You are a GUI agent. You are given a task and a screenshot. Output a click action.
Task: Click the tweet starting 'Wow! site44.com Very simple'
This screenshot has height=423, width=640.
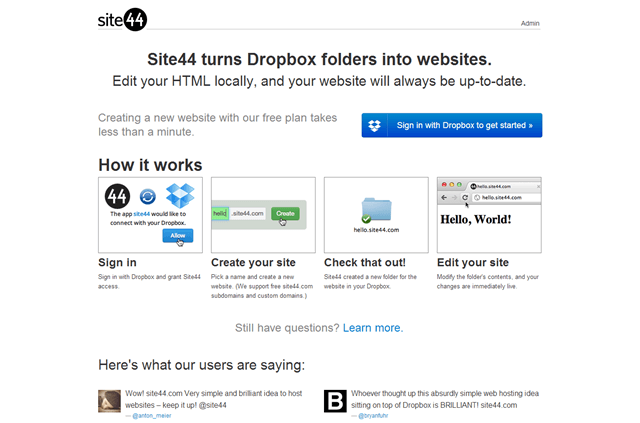coord(213,399)
